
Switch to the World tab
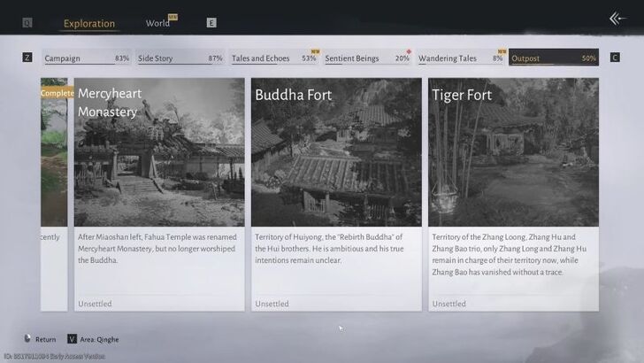pyautogui.click(x=157, y=23)
